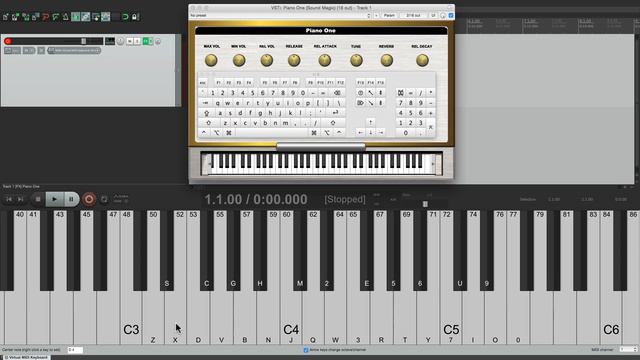The width and height of the screenshot is (640, 360).
Task: Click the Pause transport button
Action: point(71,199)
